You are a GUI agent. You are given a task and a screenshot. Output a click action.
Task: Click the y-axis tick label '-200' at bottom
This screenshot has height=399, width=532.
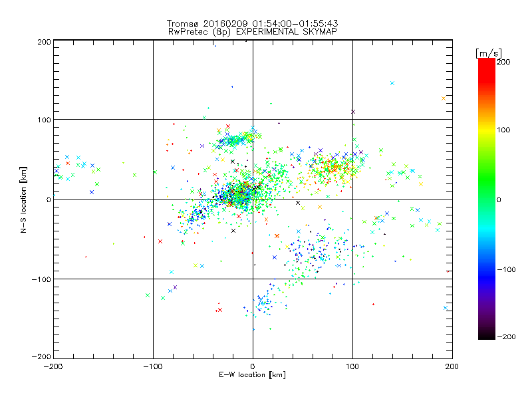pos(41,356)
